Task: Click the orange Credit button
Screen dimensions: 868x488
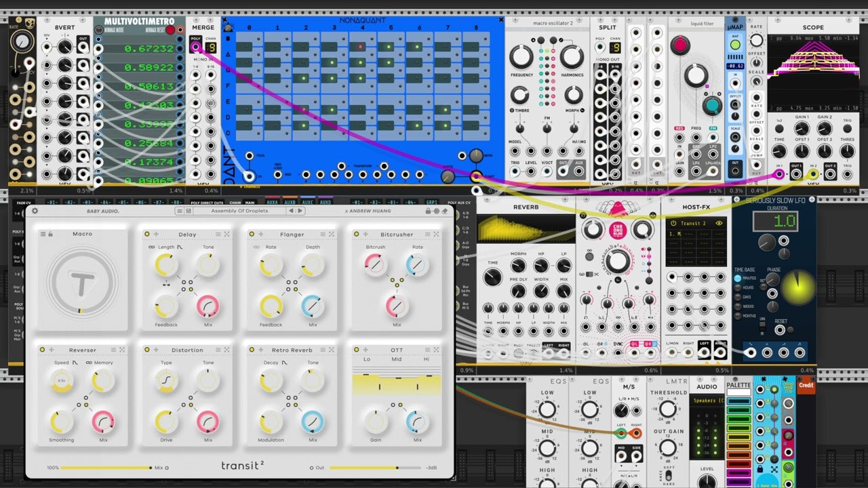Action: coord(806,385)
